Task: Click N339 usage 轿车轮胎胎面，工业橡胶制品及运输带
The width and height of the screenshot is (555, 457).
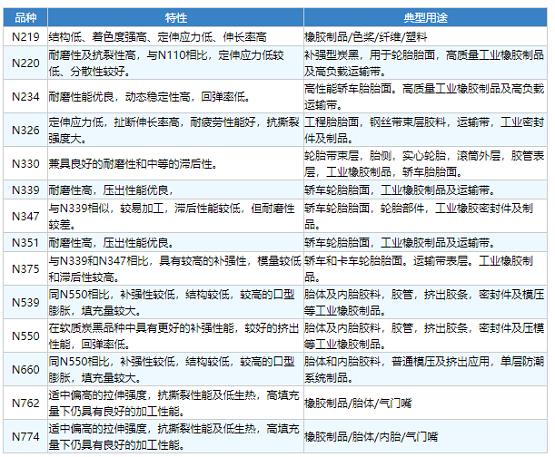Action: pos(399,190)
